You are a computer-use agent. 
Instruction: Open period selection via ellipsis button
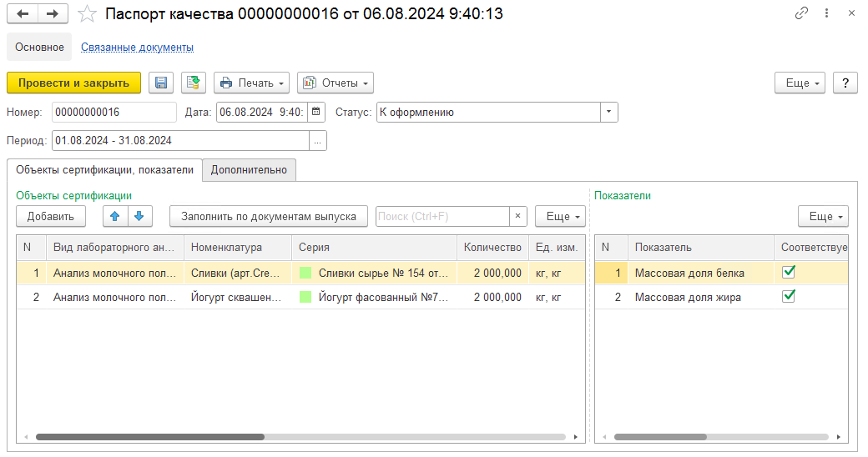tap(318, 141)
